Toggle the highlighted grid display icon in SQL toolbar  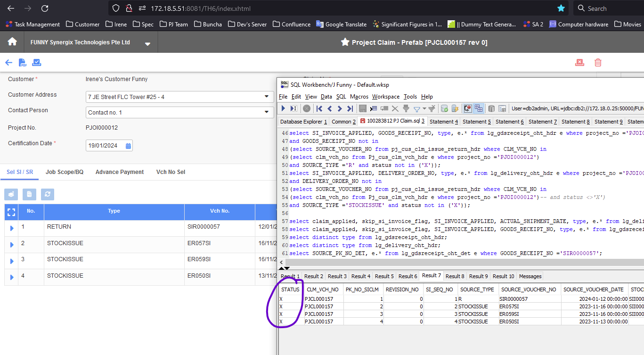(x=479, y=108)
